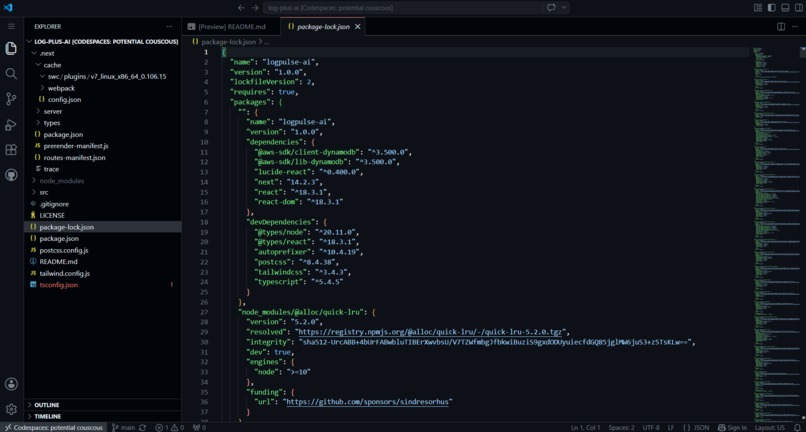The image size is (806, 432).
Task: Follow the registry.npmjs.org quick-lru link
Action: pos(431,332)
